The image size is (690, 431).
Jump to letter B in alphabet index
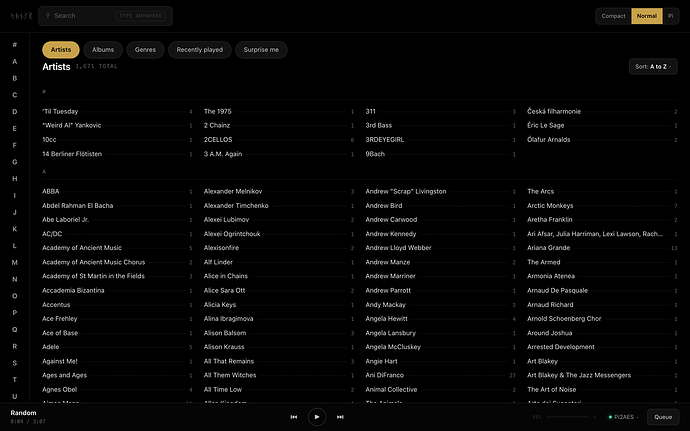tap(15, 78)
